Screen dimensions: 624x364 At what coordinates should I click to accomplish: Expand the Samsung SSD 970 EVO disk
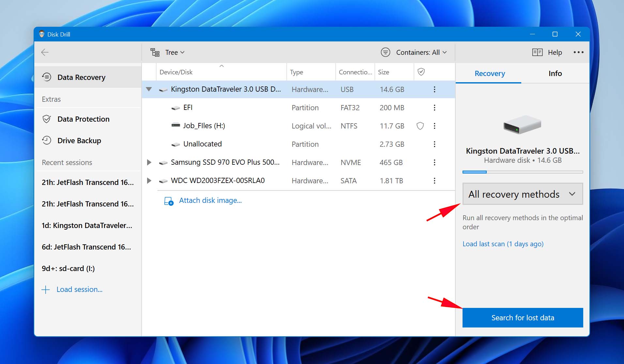149,162
